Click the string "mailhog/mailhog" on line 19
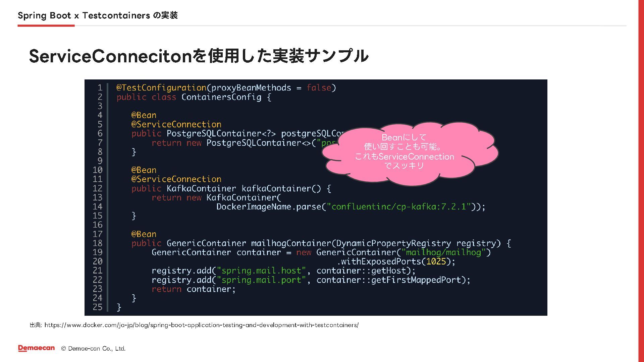 coord(443,252)
